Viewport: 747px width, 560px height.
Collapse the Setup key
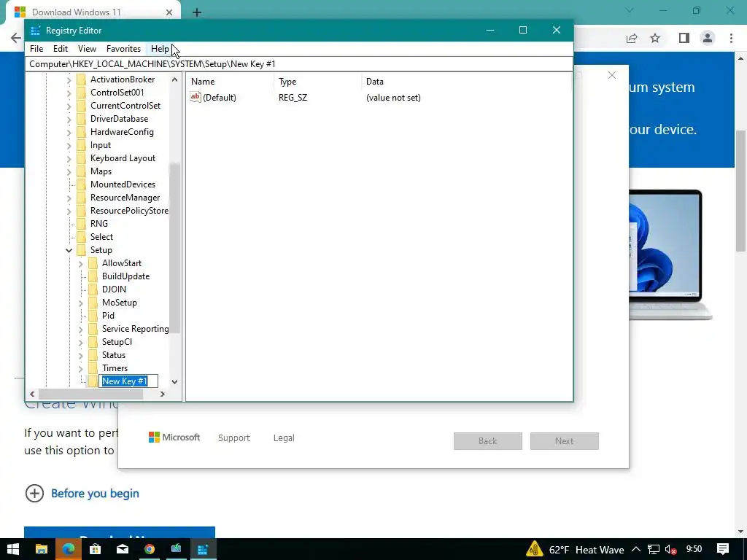tap(69, 250)
